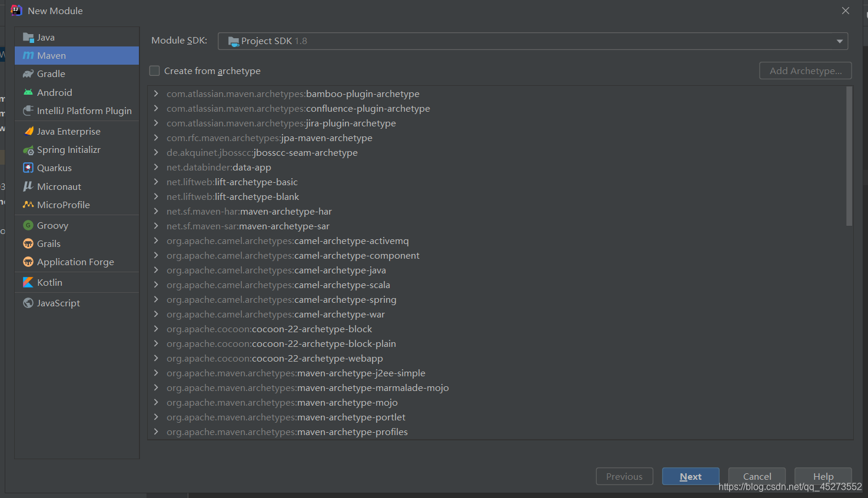Image resolution: width=868 pixels, height=498 pixels.
Task: Choose the Gradle elephant icon
Action: pos(28,73)
